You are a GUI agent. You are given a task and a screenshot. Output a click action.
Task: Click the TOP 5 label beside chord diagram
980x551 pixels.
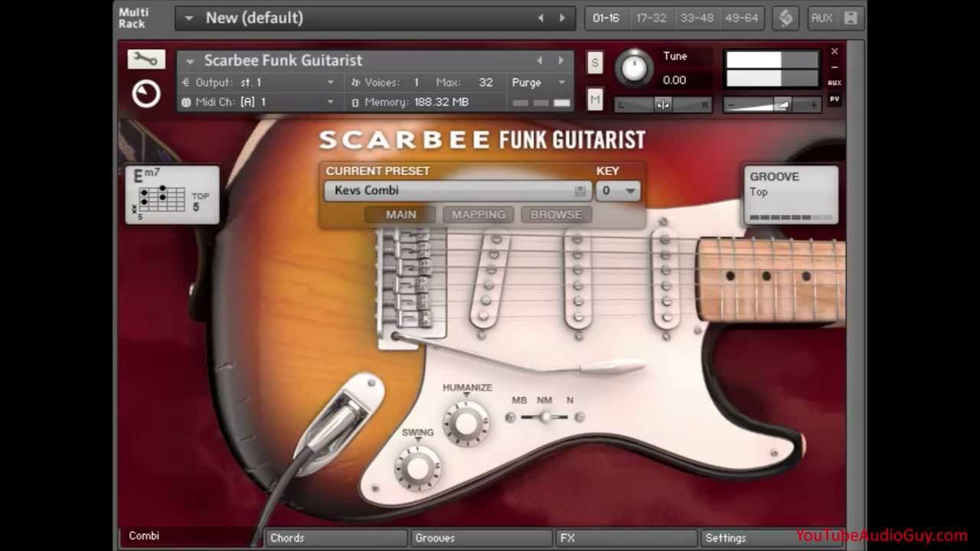tap(201, 201)
